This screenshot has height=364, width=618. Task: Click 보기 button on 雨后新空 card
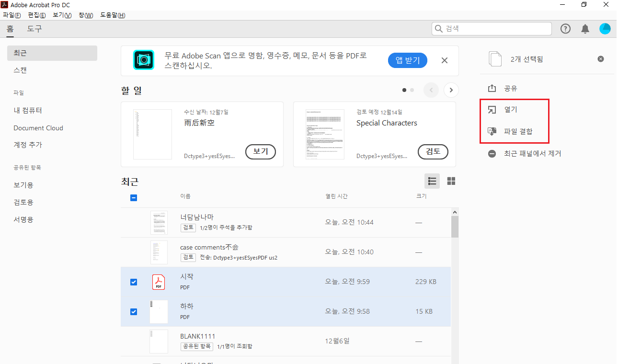pos(261,152)
